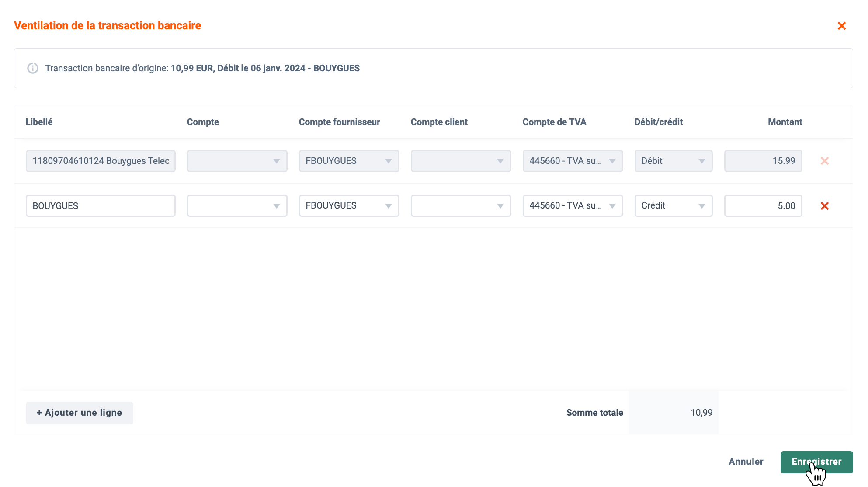Open the Compte dropdown in the BOUYGUES row
The image size is (868, 487).
[237, 205]
